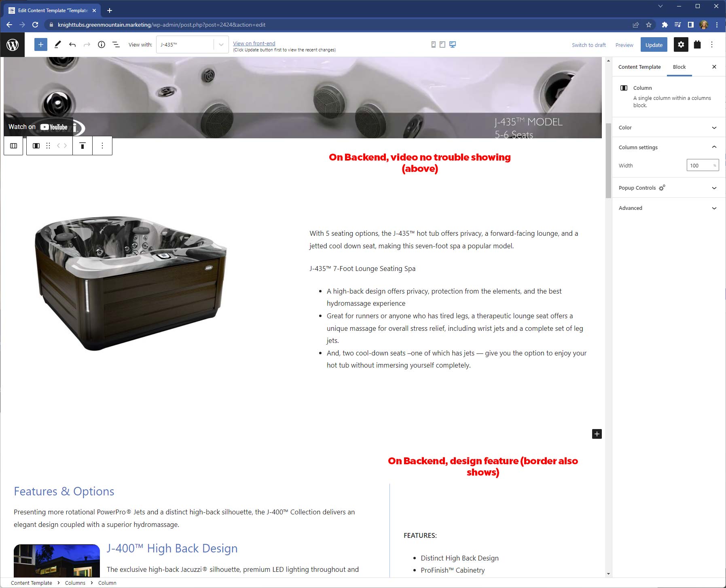The width and height of the screenshot is (726, 588).
Task: Switch to desktop preview icon
Action: tap(453, 44)
